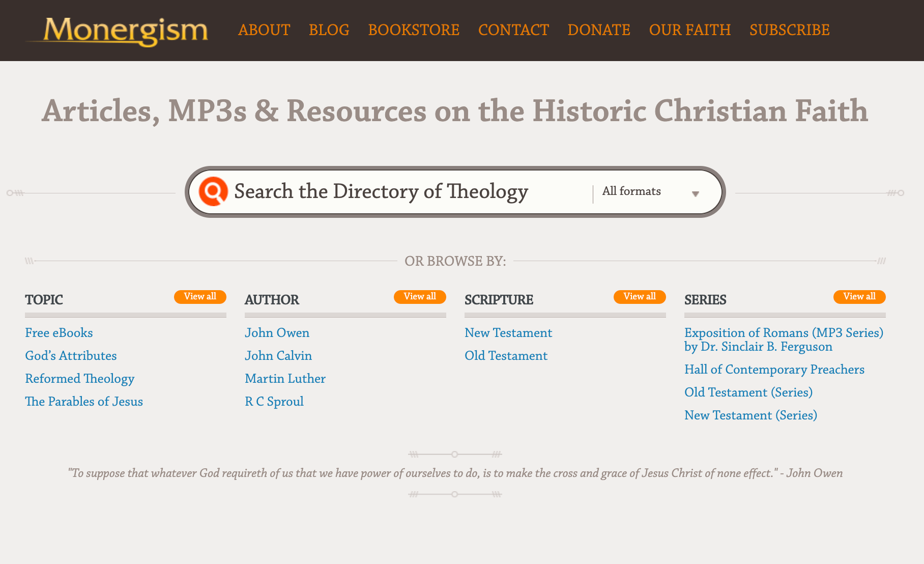Click the orange search magnifier icon

(x=213, y=191)
